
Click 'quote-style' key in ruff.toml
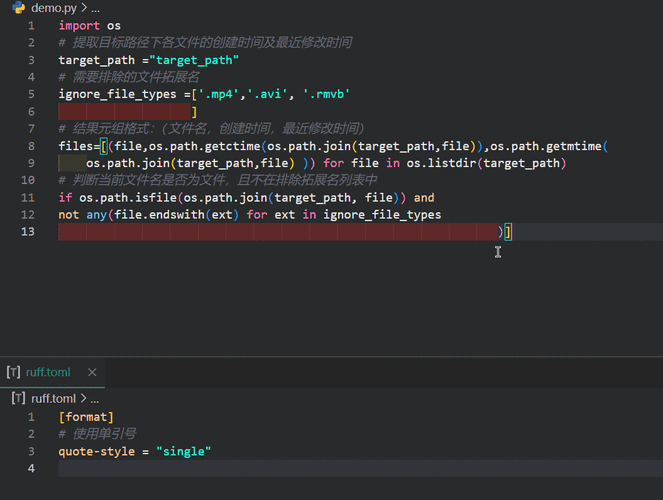tap(97, 451)
